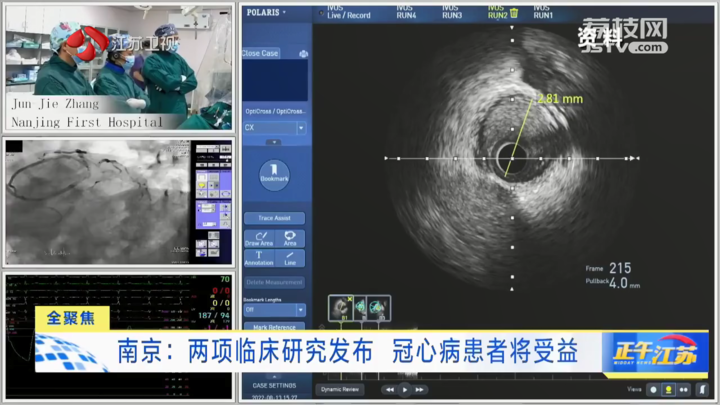Click the Trace Assist button
The width and height of the screenshot is (720, 405).
click(274, 217)
